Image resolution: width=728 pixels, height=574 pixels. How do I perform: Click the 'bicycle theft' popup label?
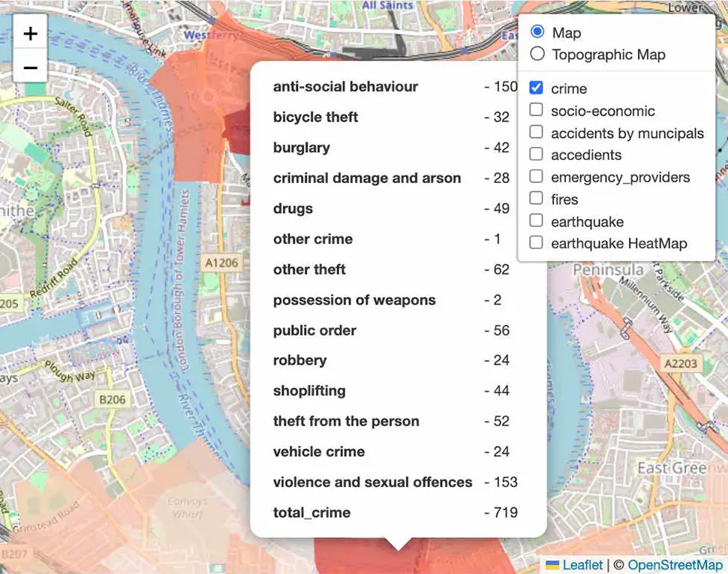pyautogui.click(x=315, y=117)
